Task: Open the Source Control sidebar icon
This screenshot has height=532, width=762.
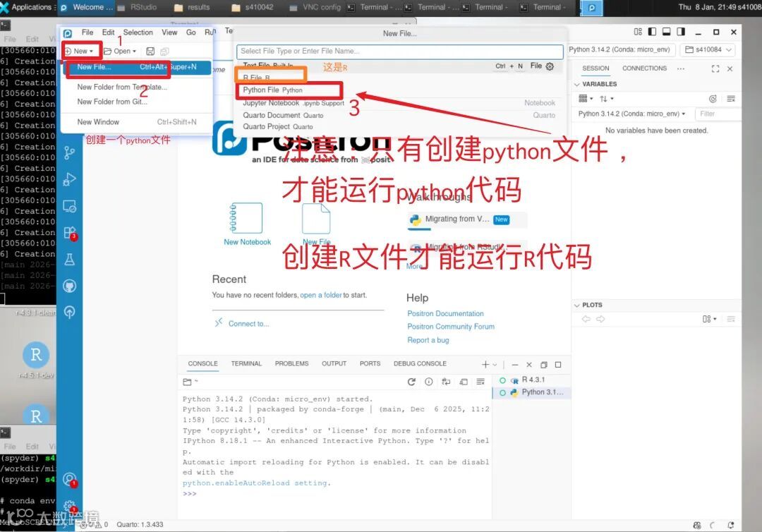Action: click(69, 152)
